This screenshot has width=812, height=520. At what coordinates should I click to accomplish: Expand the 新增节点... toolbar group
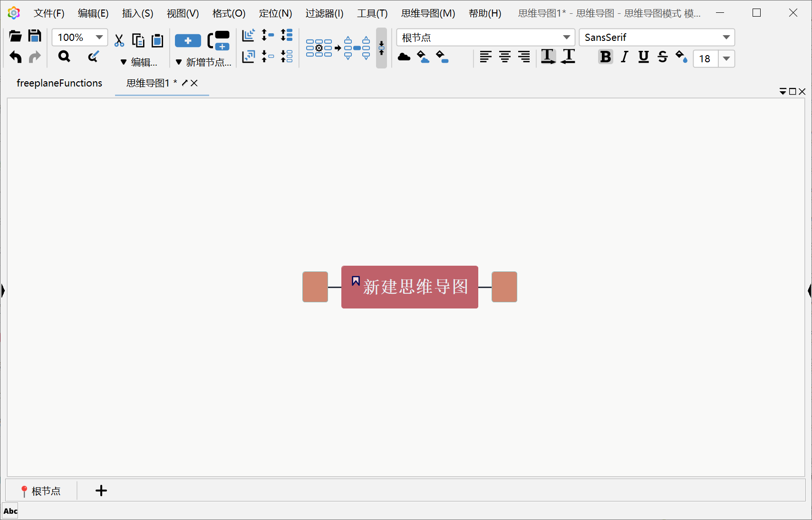coord(203,62)
